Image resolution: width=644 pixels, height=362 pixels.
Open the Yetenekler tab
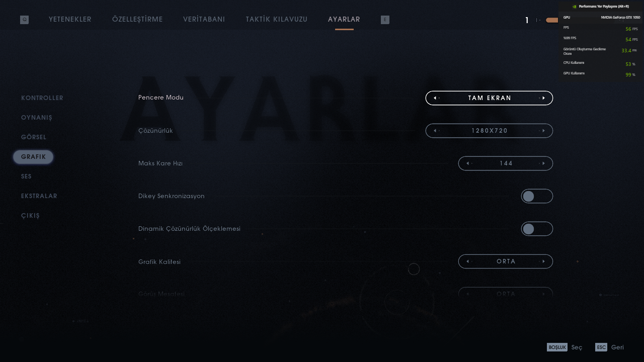coord(70,20)
